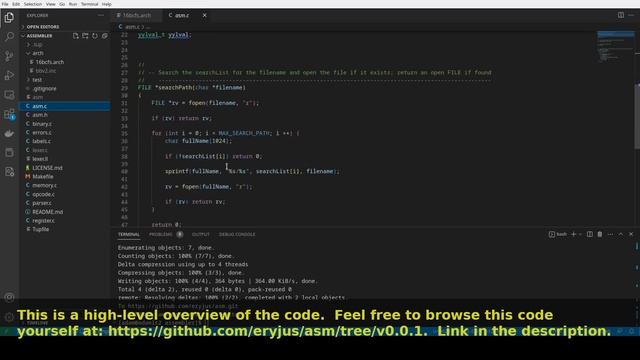
Task: Open Tupfile in the file tree
Action: (x=41, y=229)
